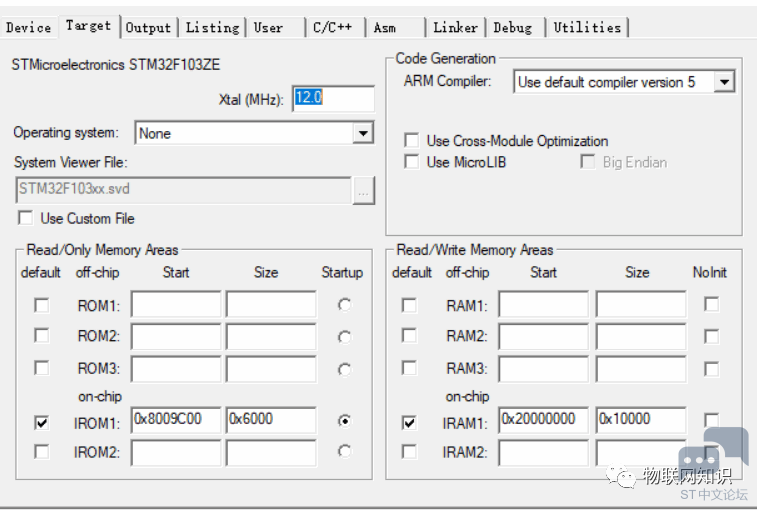
Task: Click the ROM3 Size field
Action: point(271,369)
